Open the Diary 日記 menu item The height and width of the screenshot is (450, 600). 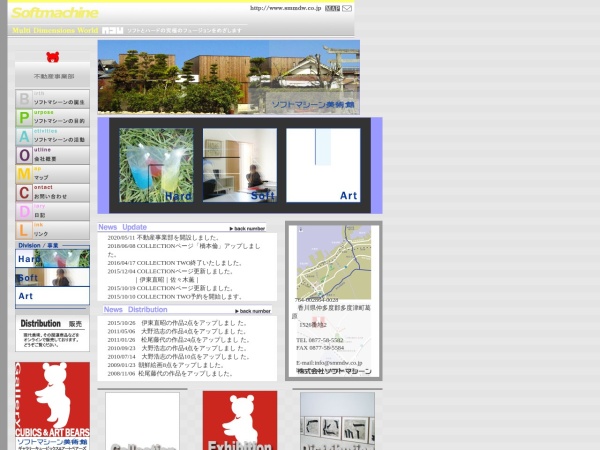[x=53, y=211]
